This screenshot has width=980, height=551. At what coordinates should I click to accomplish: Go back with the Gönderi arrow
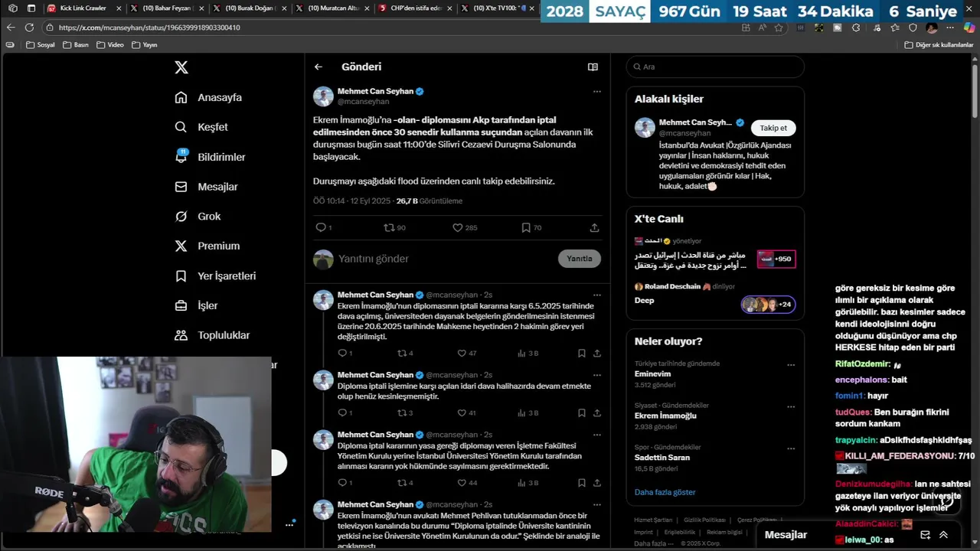pyautogui.click(x=318, y=67)
